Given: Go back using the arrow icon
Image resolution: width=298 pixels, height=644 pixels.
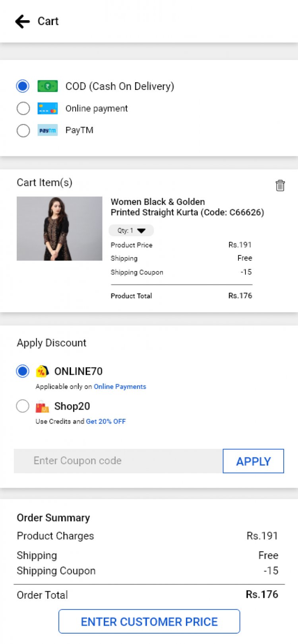Looking at the screenshot, I should (x=23, y=21).
